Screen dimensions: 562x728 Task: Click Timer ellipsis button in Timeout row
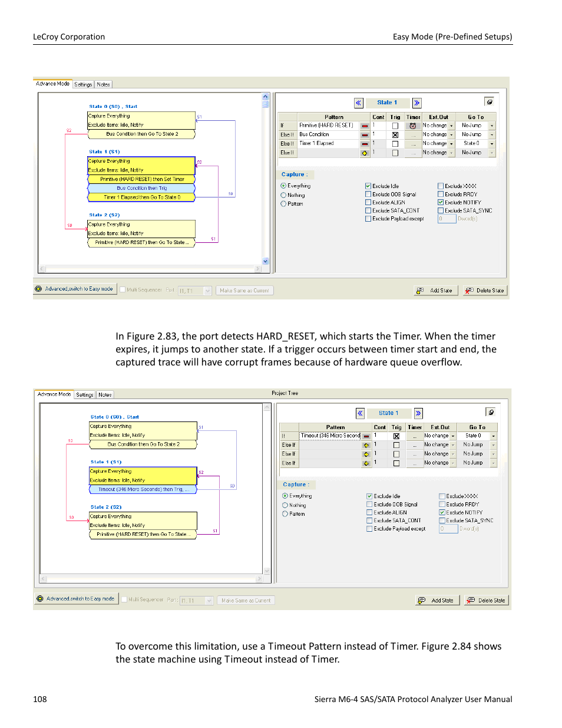(x=415, y=436)
